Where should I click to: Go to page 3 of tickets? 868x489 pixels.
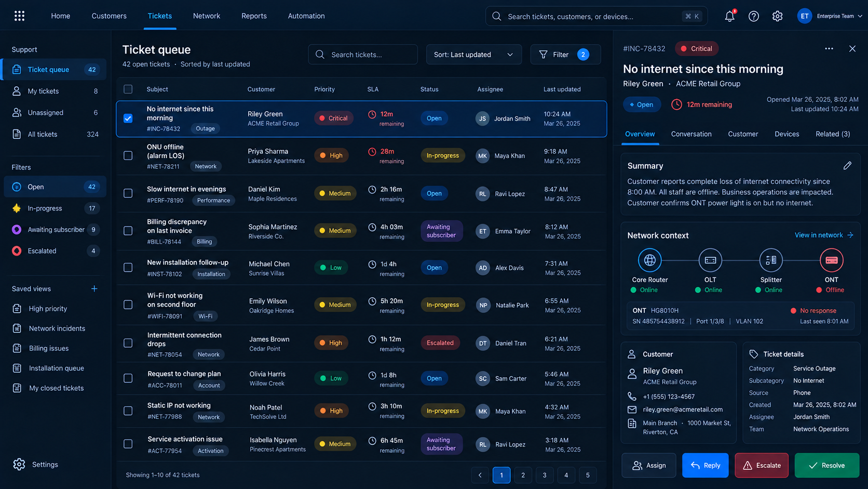[545, 475]
